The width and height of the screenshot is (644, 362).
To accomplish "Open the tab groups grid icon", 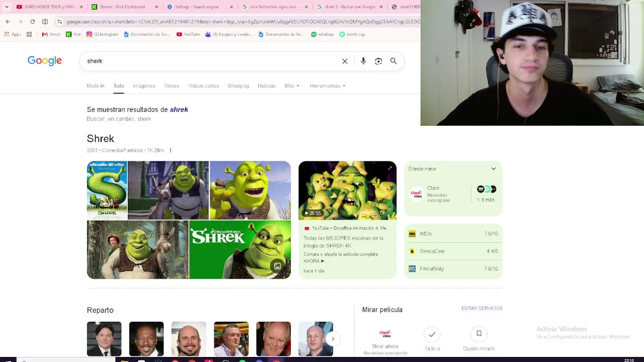I will point(29,34).
